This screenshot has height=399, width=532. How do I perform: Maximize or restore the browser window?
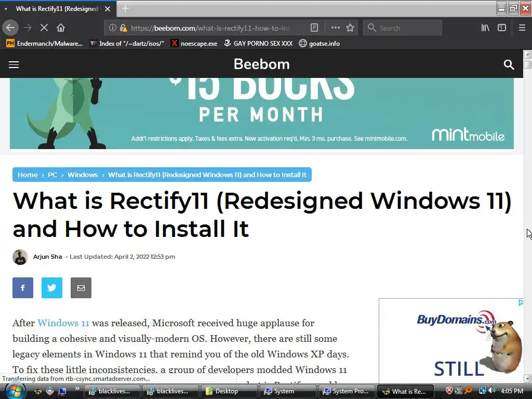click(x=514, y=8)
